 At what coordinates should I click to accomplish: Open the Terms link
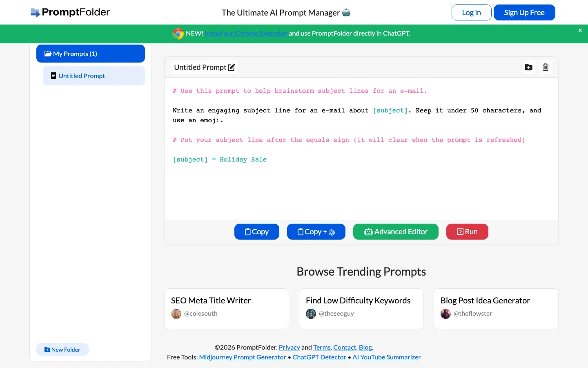pos(322,347)
